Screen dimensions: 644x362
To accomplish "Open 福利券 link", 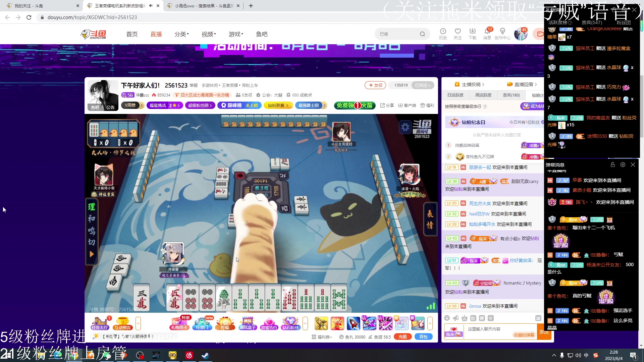I will click(322, 337).
